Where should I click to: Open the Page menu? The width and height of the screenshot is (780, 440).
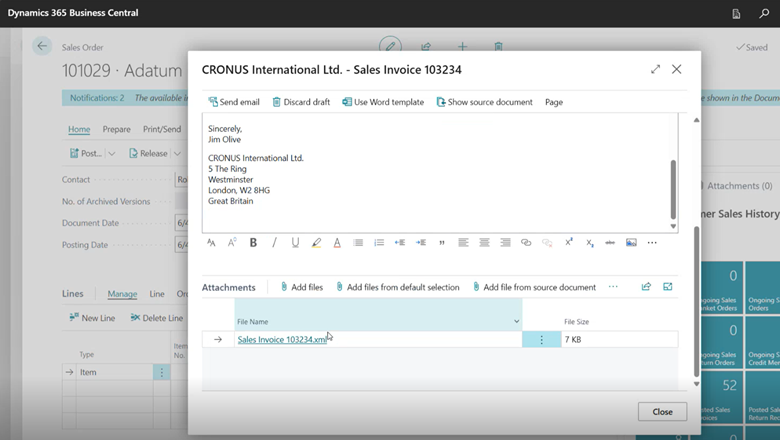pos(553,102)
